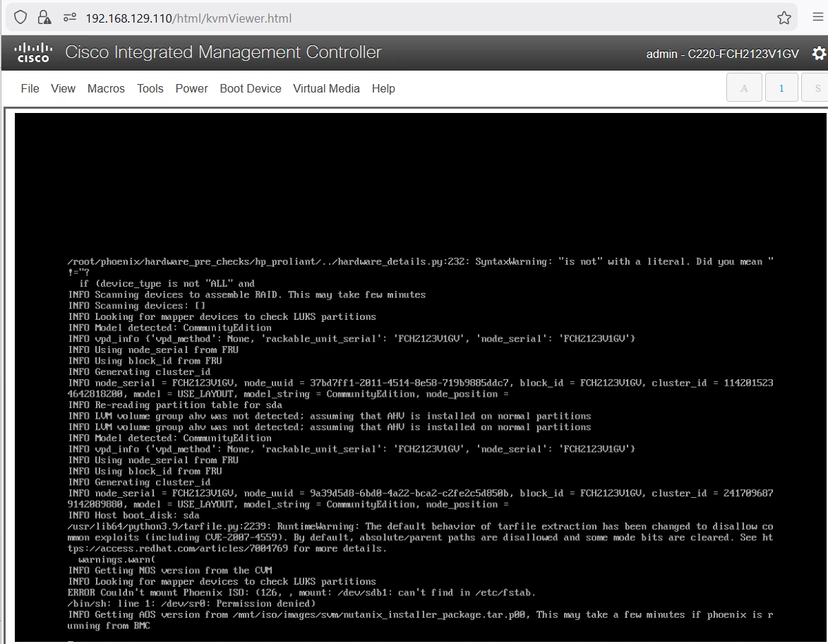Open the settings gear in Cisco header

(x=819, y=54)
